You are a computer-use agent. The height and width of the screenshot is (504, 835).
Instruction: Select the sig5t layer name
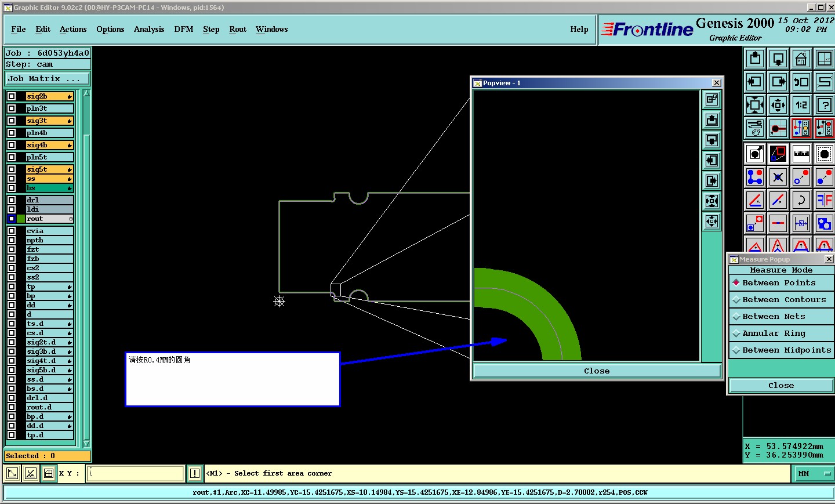click(x=49, y=169)
